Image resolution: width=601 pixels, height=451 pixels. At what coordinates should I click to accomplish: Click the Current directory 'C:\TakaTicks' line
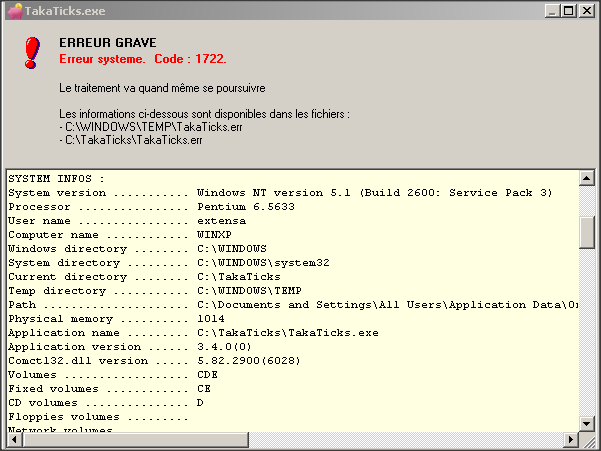145,277
